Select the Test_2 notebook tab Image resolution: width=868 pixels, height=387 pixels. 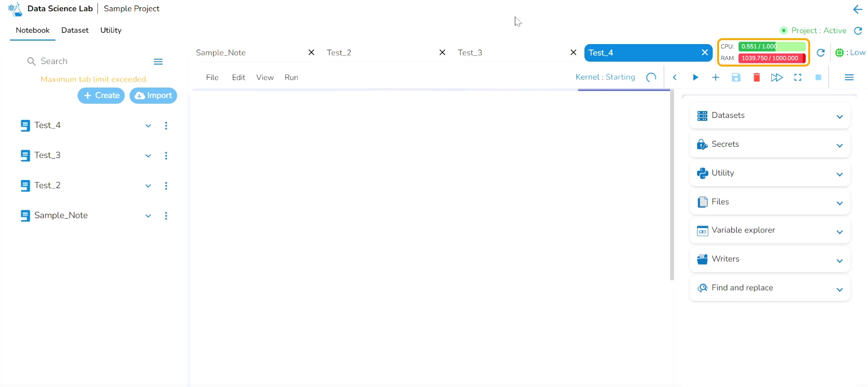click(339, 52)
